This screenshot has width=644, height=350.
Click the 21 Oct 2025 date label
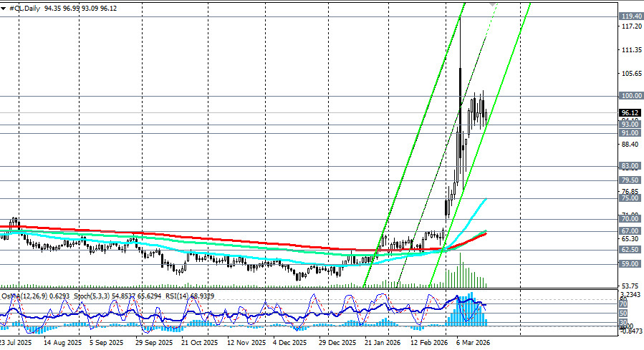click(x=199, y=343)
